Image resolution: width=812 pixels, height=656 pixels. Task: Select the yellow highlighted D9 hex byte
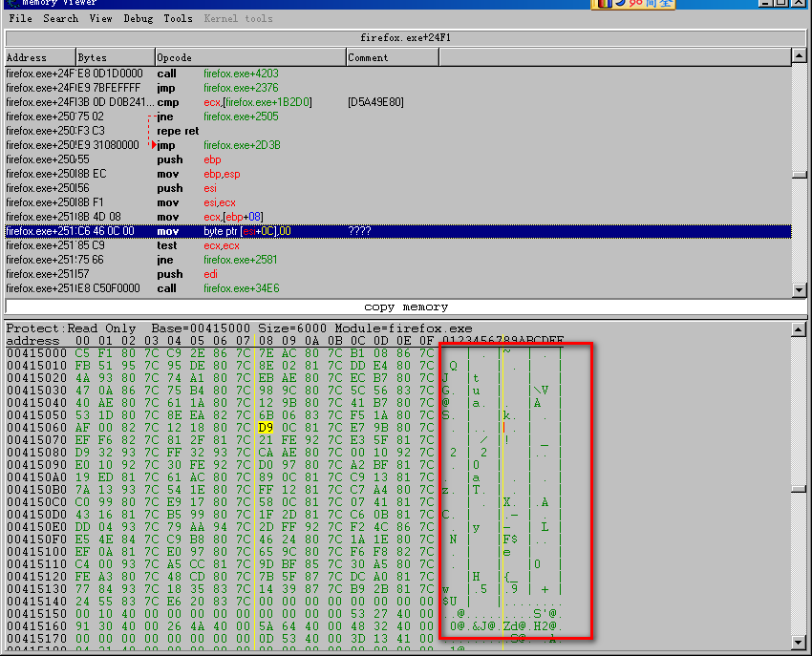coord(266,428)
